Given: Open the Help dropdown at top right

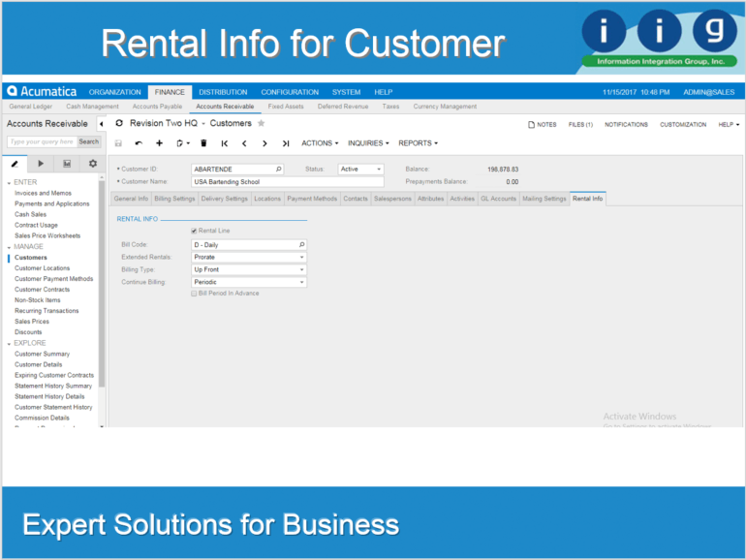Looking at the screenshot, I should point(729,125).
